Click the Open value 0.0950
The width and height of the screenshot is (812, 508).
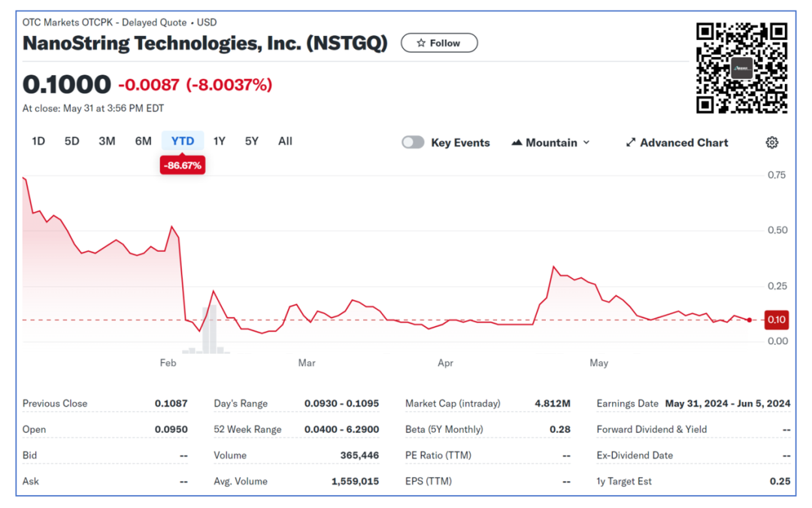click(x=171, y=429)
